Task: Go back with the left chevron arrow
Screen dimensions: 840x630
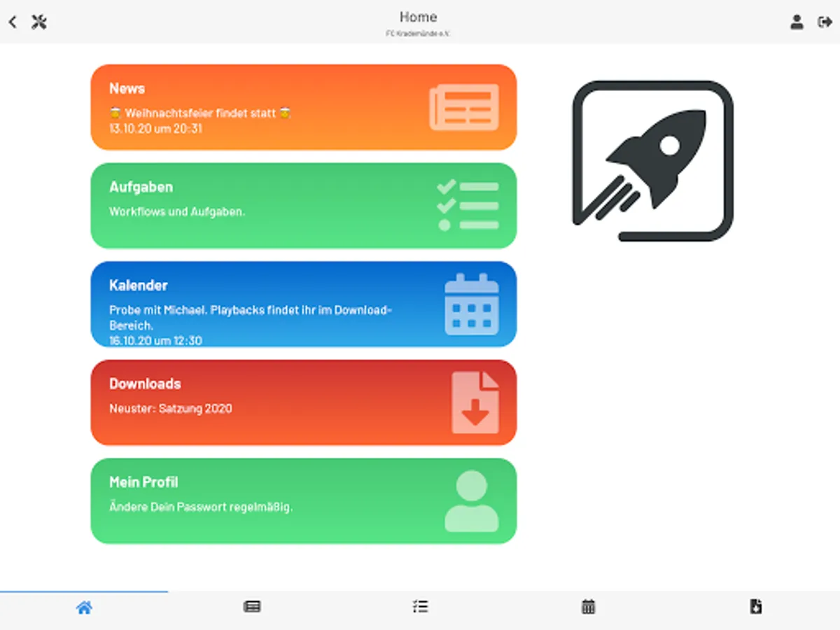Action: tap(13, 22)
